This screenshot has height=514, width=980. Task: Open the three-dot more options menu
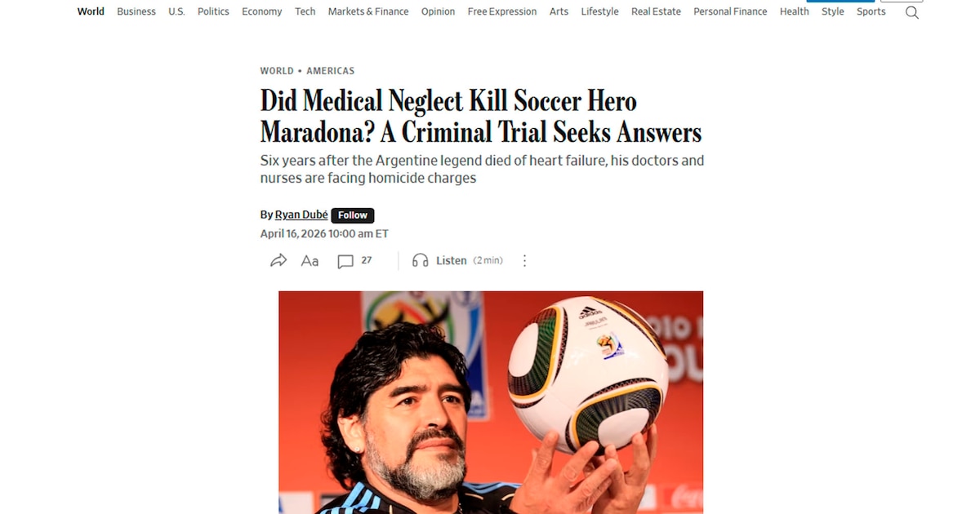(525, 260)
